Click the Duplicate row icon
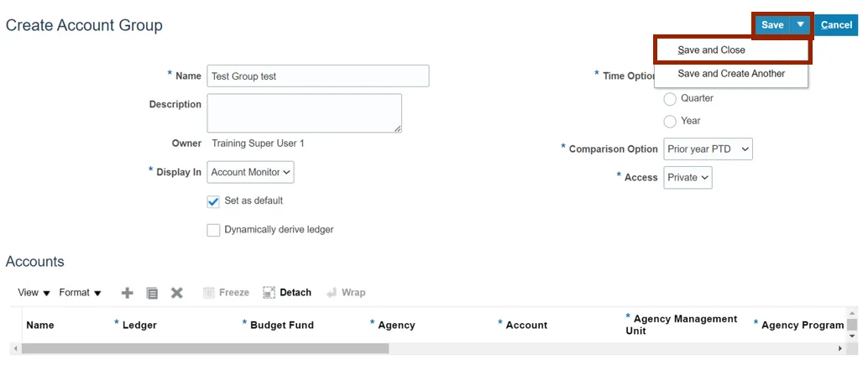The image size is (868, 365). click(x=152, y=293)
